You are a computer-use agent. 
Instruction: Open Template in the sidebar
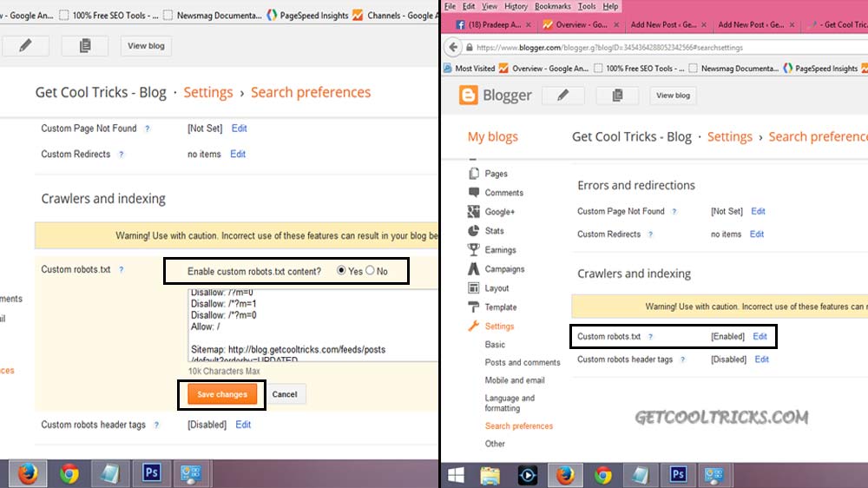501,307
